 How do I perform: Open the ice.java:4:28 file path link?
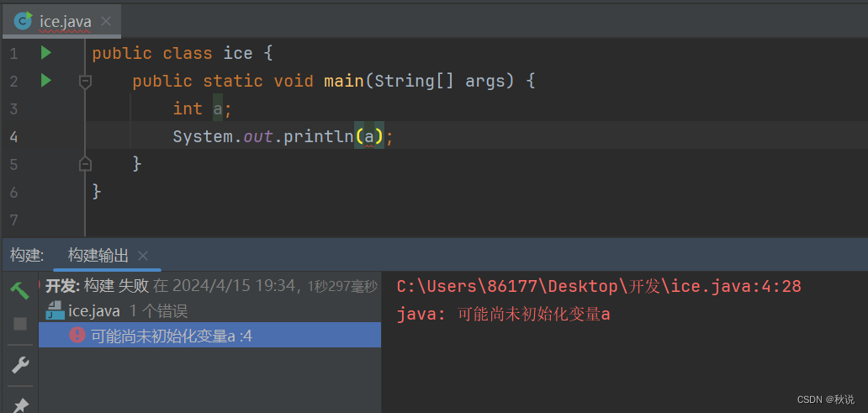pos(599,286)
